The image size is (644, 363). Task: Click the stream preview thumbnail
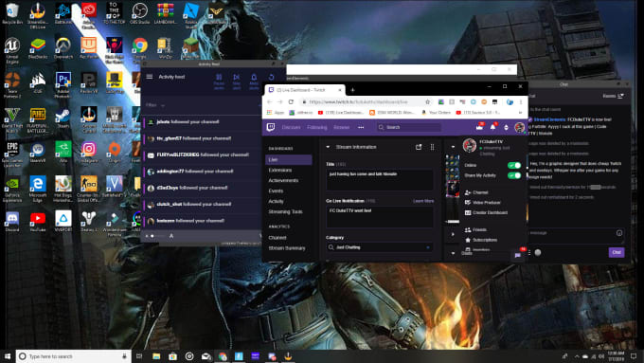(453, 190)
